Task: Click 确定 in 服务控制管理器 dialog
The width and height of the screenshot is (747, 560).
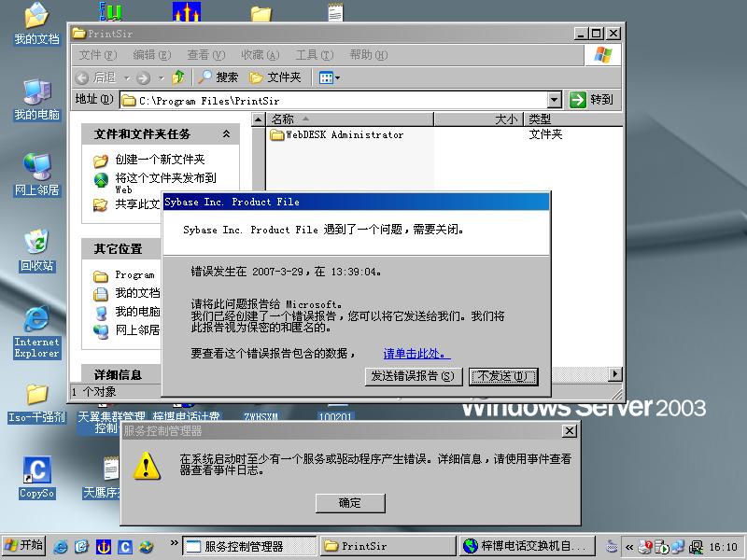Action: point(350,503)
